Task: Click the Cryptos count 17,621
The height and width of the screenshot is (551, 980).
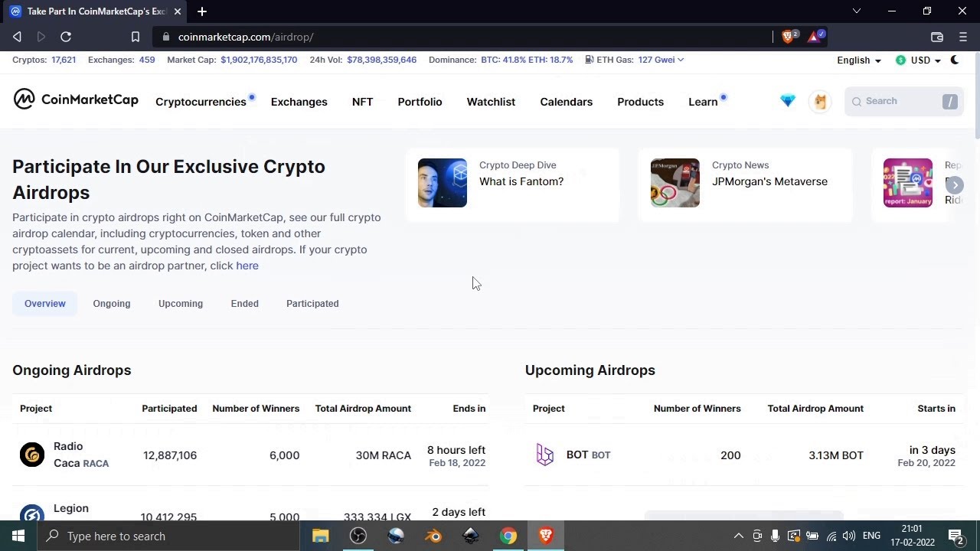Action: tap(64, 60)
